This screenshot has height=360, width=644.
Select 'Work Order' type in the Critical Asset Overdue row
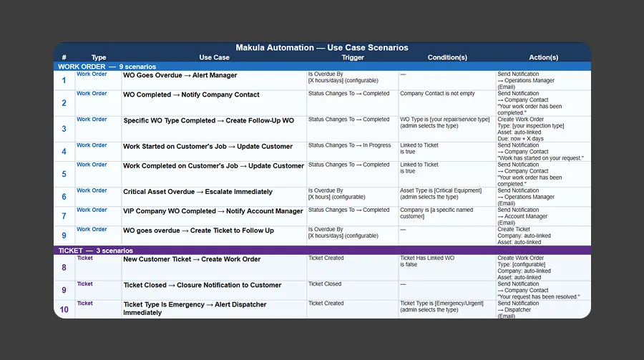(x=92, y=190)
